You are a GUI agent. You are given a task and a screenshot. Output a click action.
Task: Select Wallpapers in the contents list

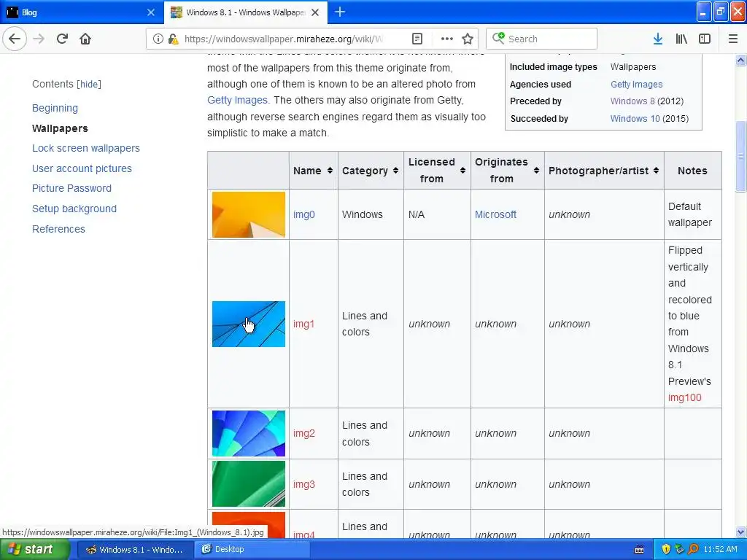click(x=60, y=128)
